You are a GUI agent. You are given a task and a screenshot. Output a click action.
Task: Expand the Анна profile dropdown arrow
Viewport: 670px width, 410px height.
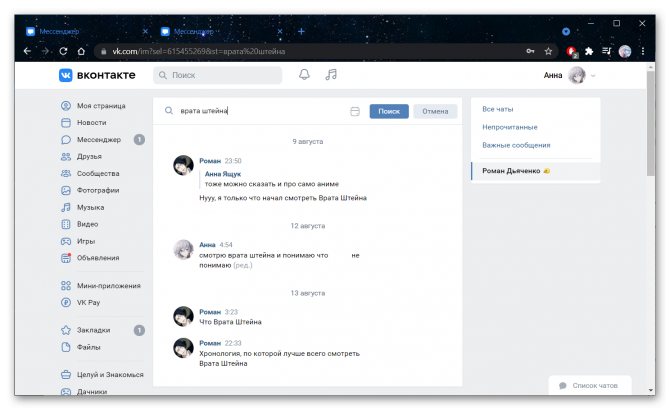click(593, 76)
